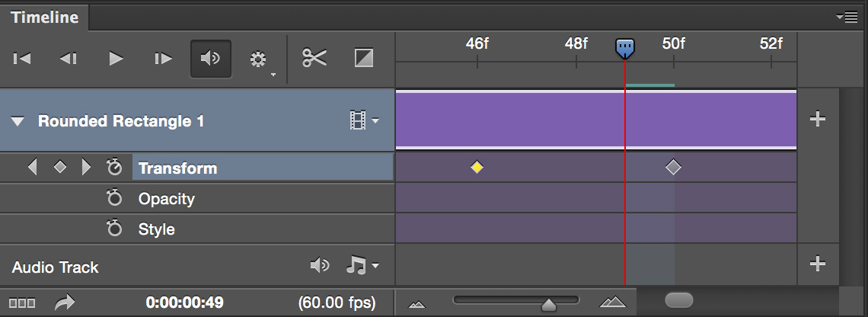Viewport: 868px width, 317px height.
Task: Choose a transition with fade icon
Action: click(x=364, y=59)
